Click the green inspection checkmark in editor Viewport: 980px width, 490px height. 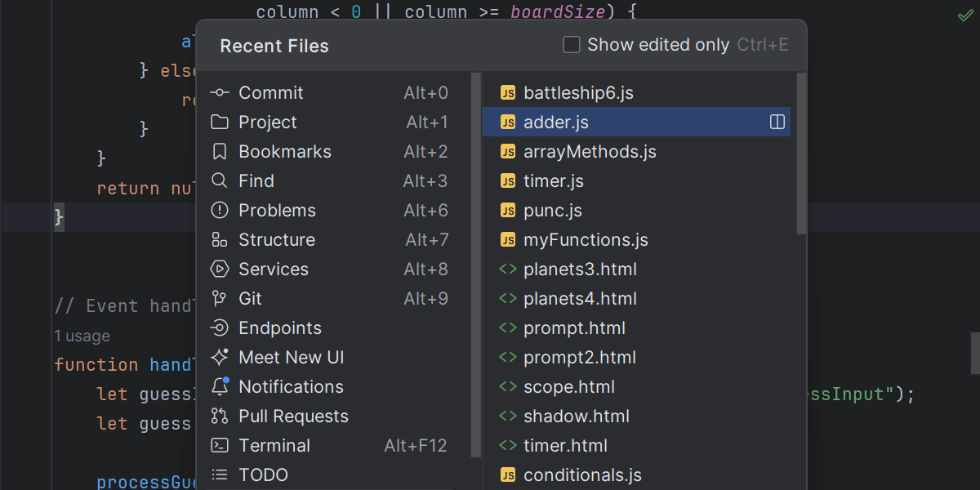click(964, 16)
